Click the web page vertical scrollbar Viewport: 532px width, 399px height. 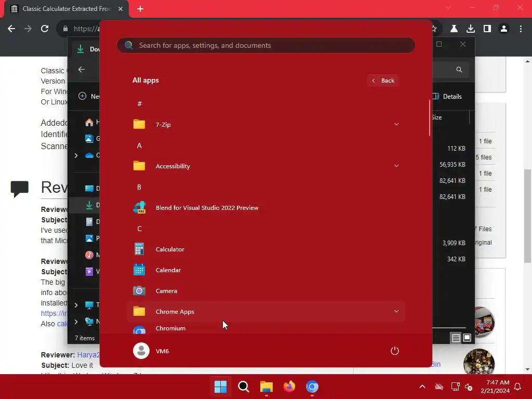pos(527,215)
